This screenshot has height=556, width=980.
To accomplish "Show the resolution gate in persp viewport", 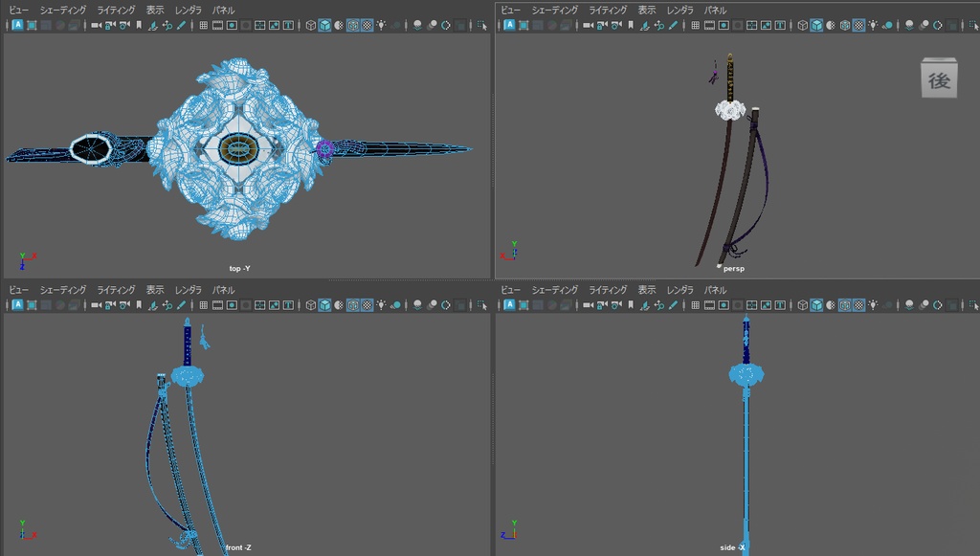I will (722, 25).
